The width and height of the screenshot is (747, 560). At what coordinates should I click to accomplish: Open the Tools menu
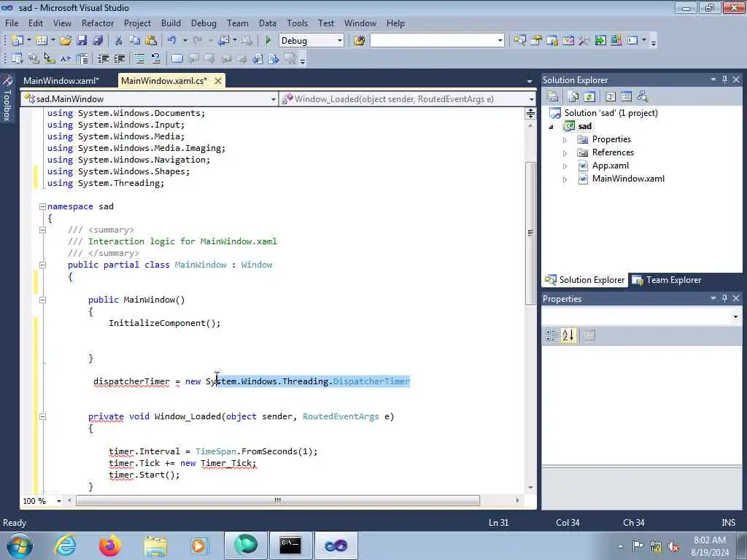(298, 23)
